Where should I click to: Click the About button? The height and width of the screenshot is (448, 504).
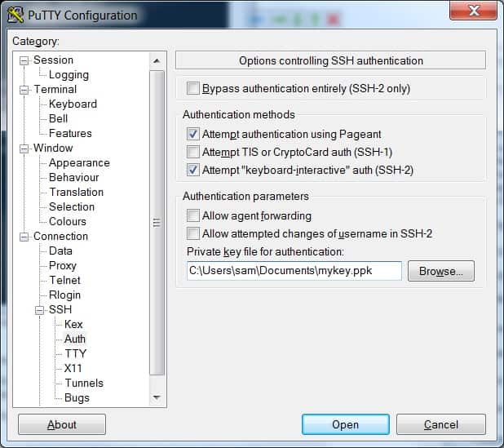(62, 424)
